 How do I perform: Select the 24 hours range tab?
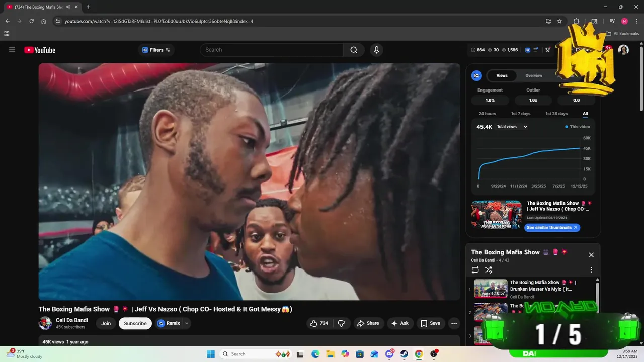pyautogui.click(x=487, y=114)
